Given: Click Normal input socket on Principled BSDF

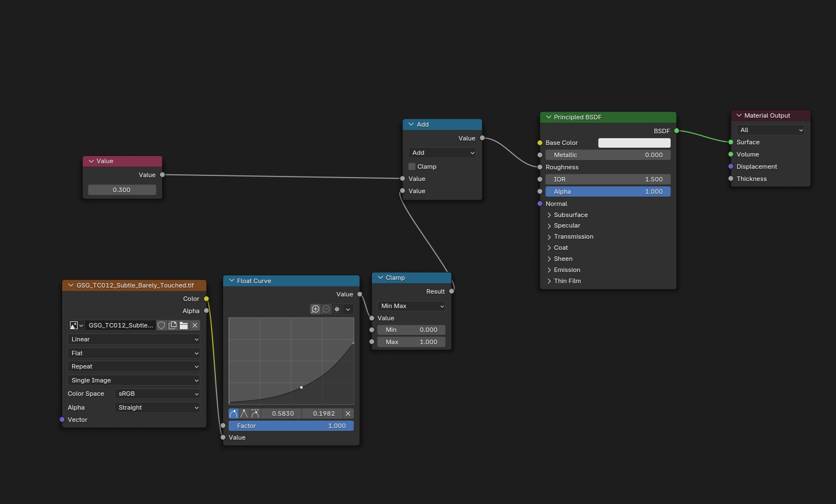Looking at the screenshot, I should click(x=540, y=204).
